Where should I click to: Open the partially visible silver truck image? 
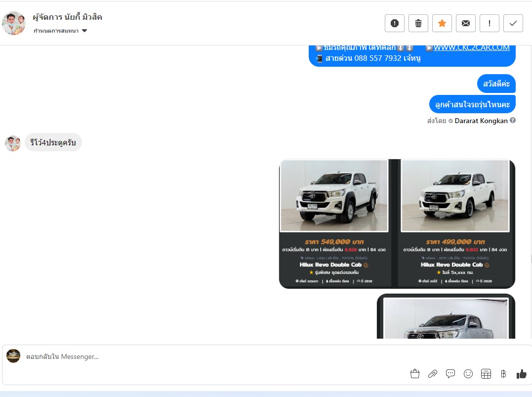pos(446,317)
